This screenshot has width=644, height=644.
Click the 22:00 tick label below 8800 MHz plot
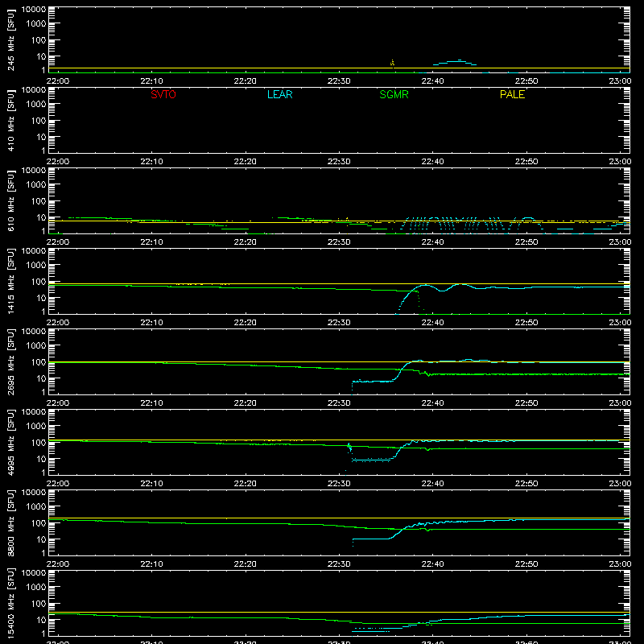pos(57,564)
